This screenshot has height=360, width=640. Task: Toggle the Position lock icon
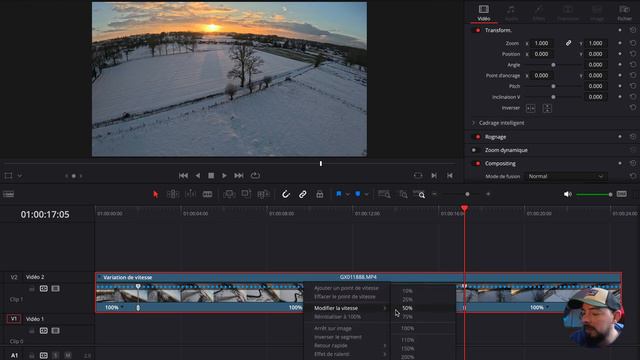click(320, 194)
